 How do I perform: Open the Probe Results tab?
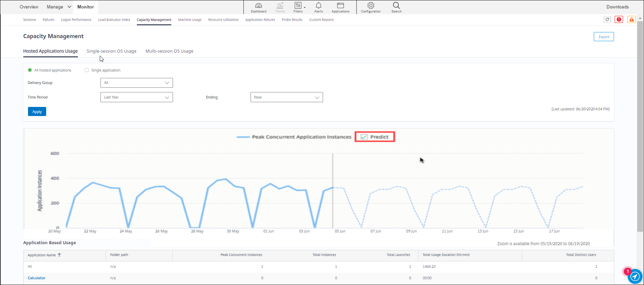[x=292, y=20]
